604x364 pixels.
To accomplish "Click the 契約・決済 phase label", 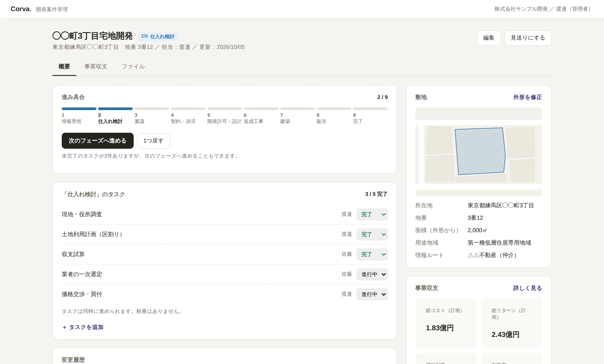I will coord(183,121).
